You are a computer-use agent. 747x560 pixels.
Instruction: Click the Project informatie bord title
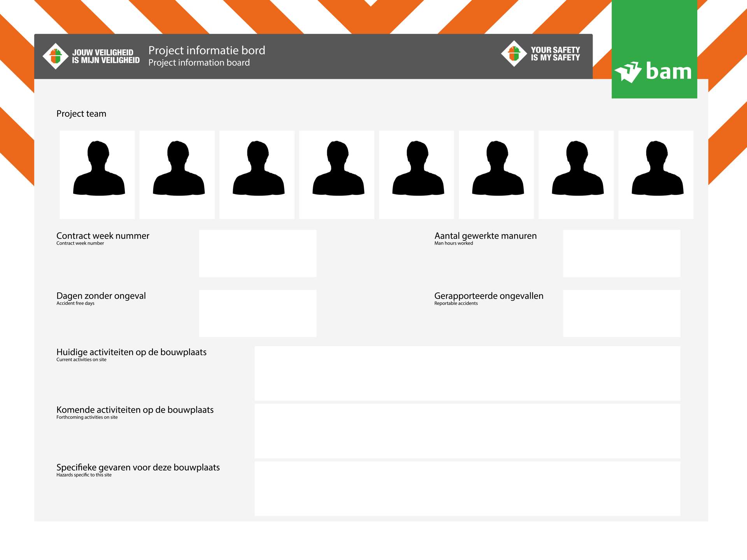(207, 51)
